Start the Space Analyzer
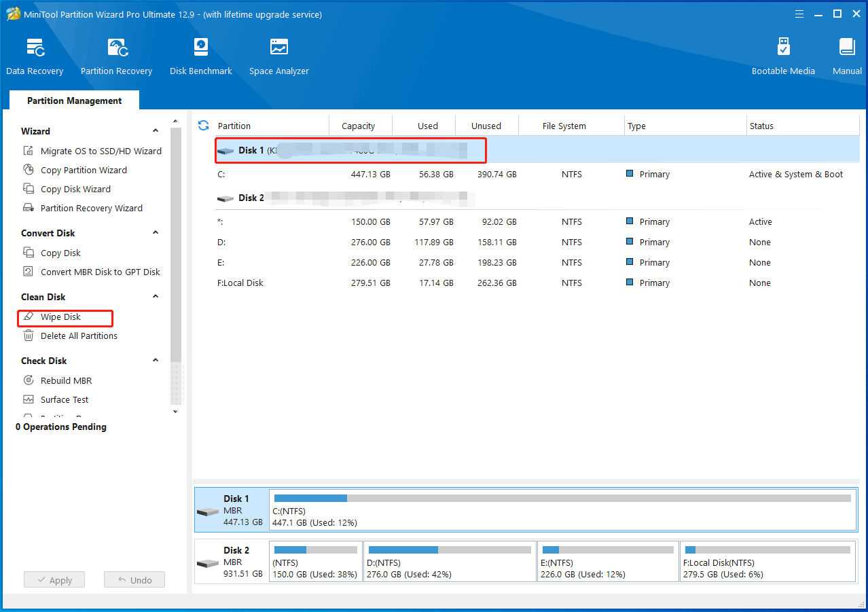The height and width of the screenshot is (612, 868). coord(279,57)
